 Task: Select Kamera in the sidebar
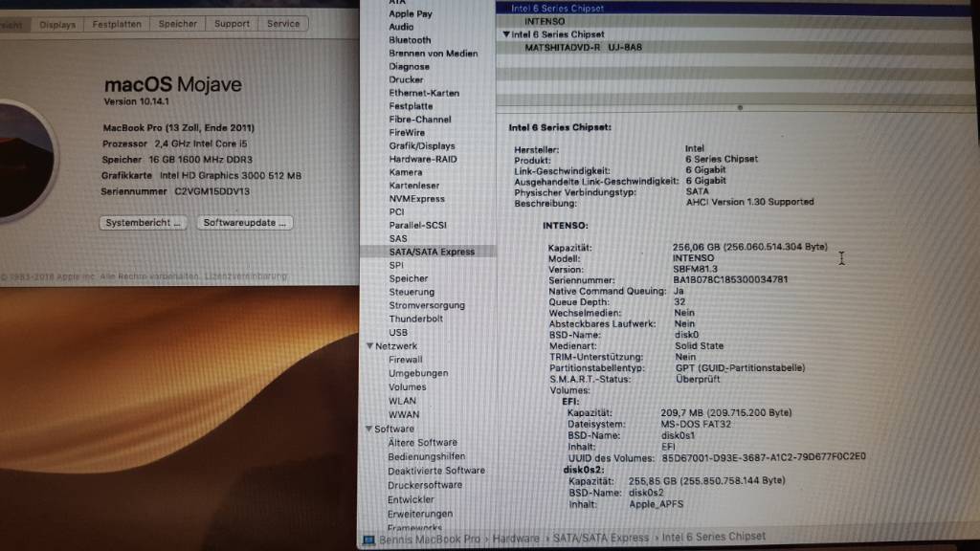405,172
